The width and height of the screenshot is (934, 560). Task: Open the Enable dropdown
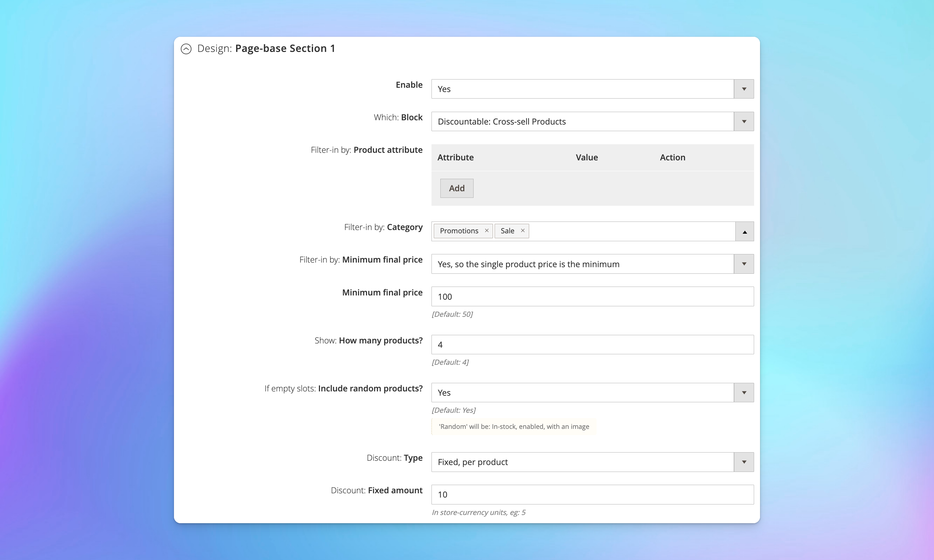pos(592,89)
